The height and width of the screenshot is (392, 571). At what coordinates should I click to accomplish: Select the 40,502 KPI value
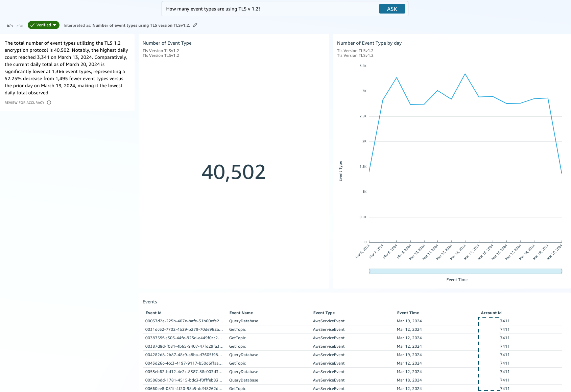pos(234,172)
